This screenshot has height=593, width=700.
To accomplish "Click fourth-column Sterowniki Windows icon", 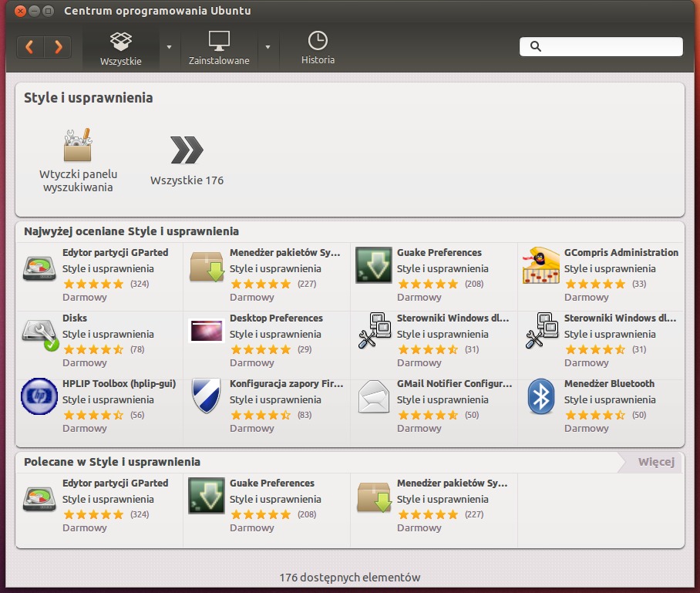I will (541, 331).
